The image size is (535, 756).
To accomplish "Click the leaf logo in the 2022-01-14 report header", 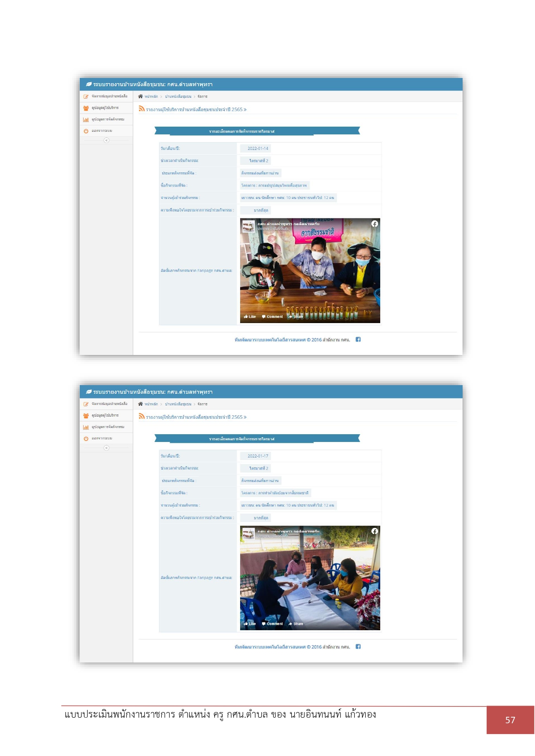I will (89, 84).
